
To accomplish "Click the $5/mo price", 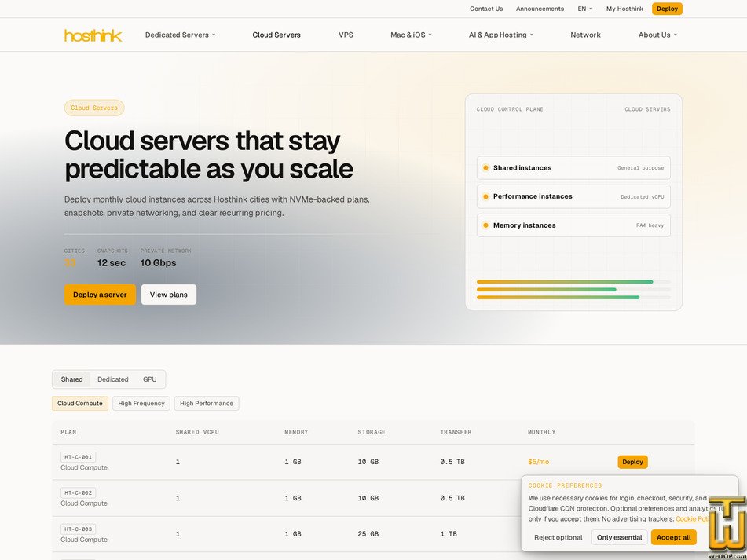I will 538,462.
